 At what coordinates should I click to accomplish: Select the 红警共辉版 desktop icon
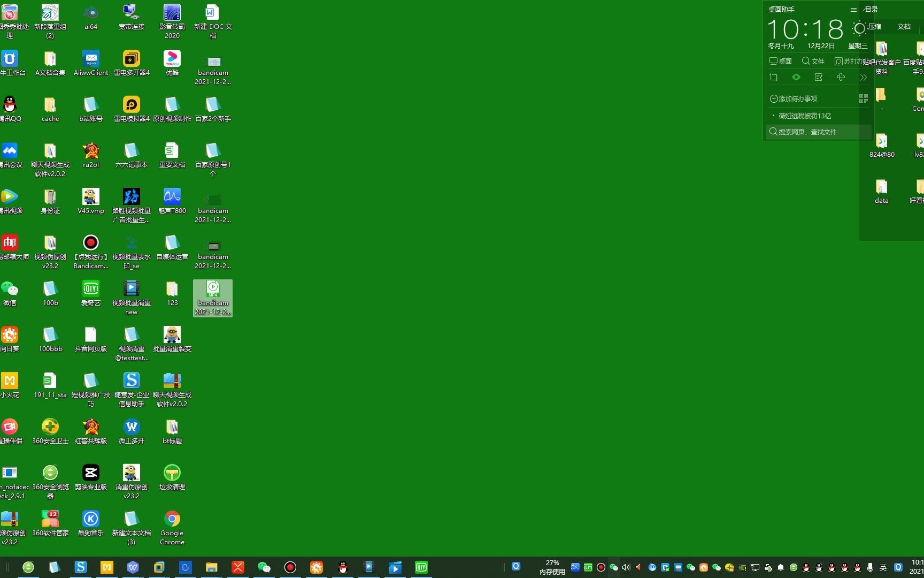click(x=91, y=431)
